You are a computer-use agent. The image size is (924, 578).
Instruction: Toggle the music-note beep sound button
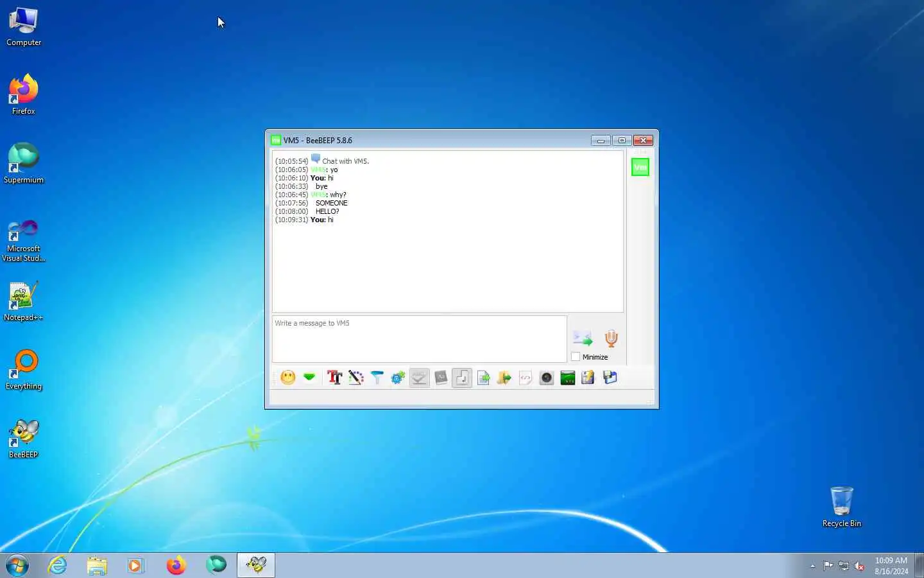[x=462, y=378]
